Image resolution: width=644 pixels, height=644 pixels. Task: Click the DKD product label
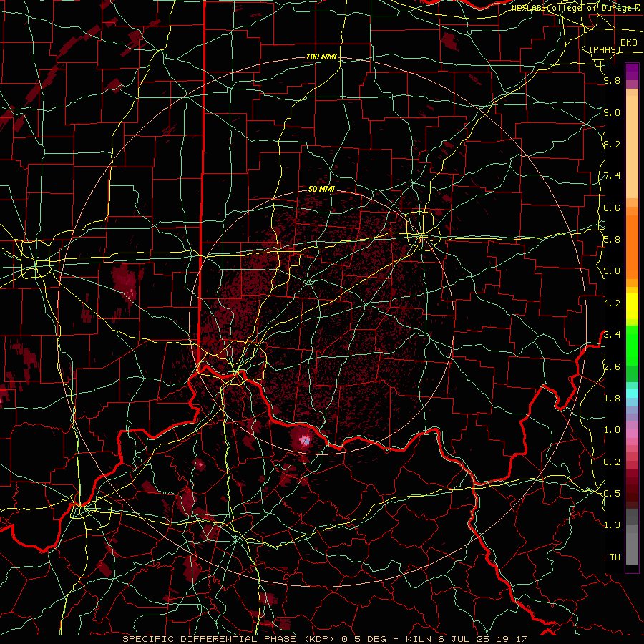point(629,43)
